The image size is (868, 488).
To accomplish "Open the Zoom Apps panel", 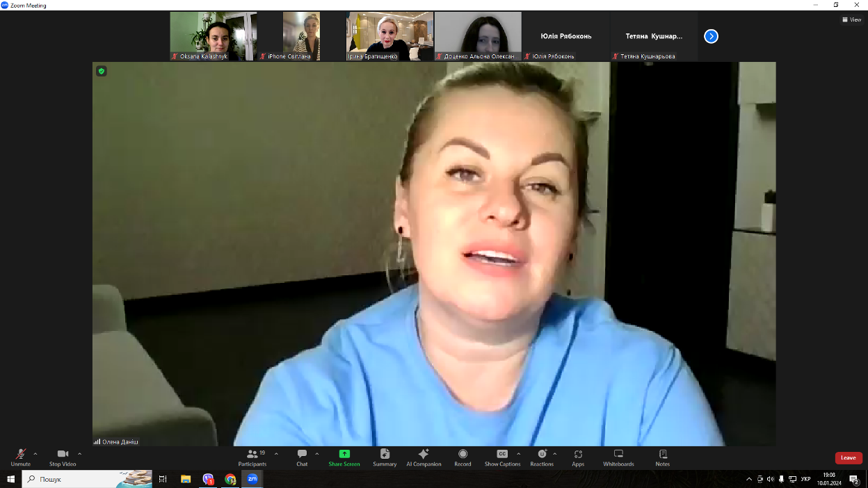I will pyautogui.click(x=578, y=457).
